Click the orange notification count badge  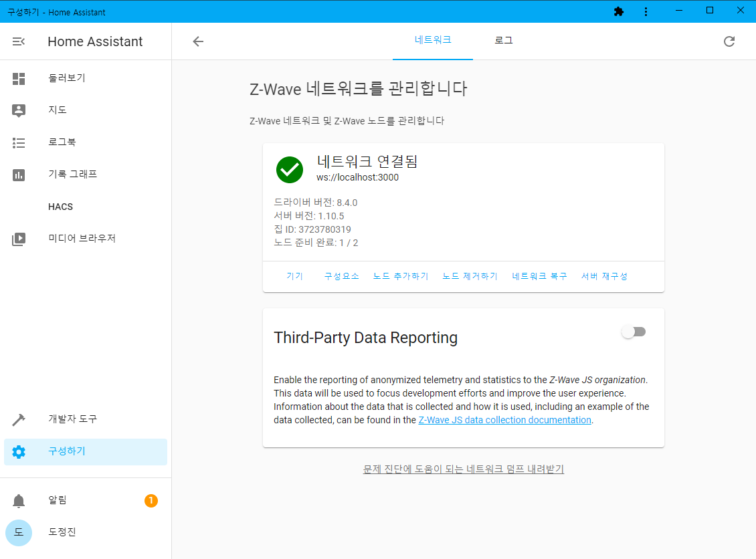[151, 501]
